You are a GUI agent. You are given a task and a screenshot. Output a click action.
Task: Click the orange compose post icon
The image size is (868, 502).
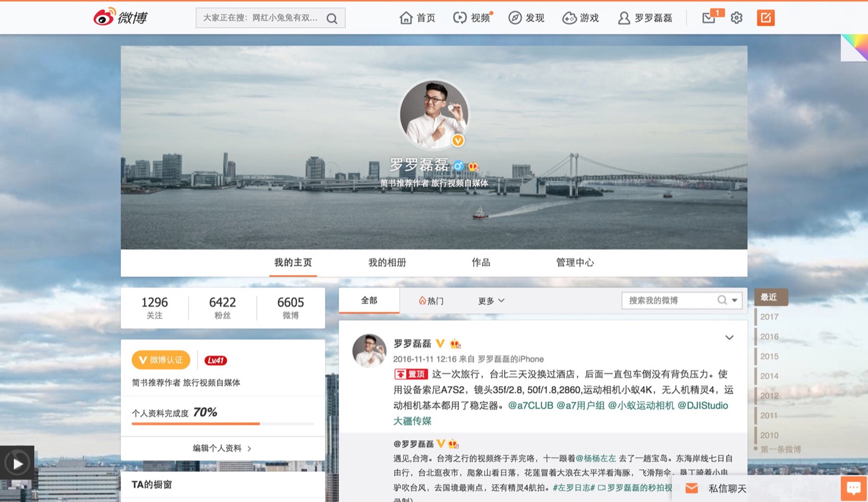pyautogui.click(x=765, y=18)
